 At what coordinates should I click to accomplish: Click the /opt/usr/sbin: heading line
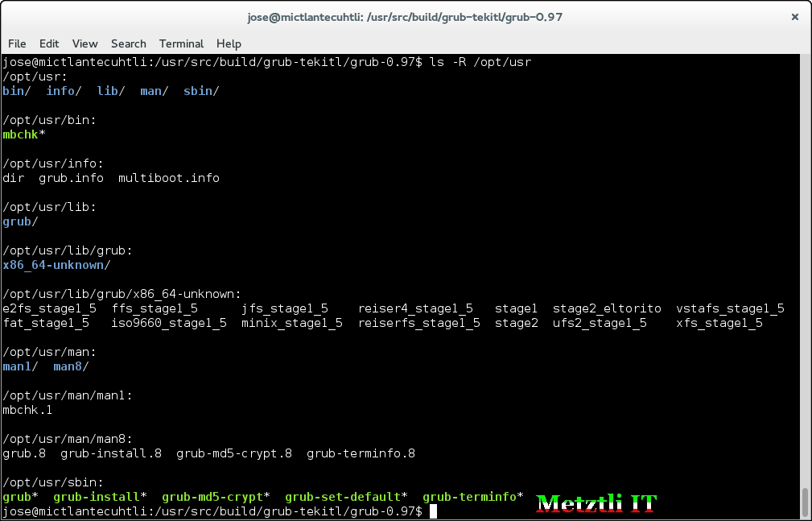[x=53, y=483]
